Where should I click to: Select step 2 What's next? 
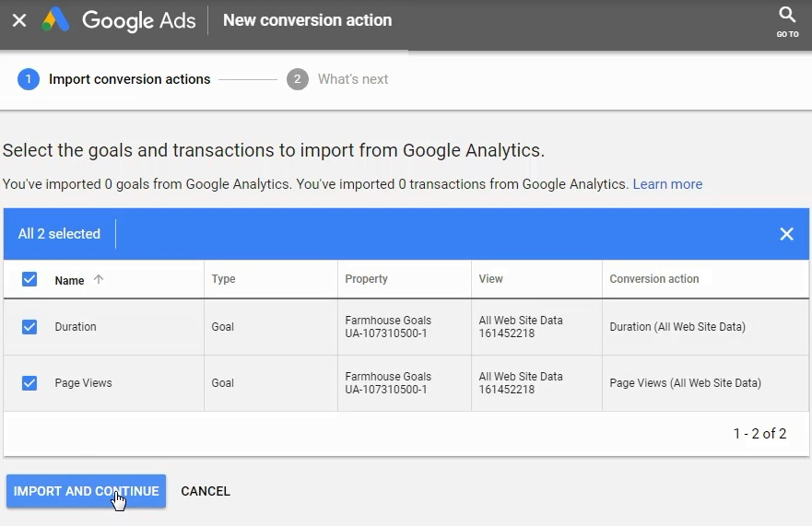coord(337,79)
